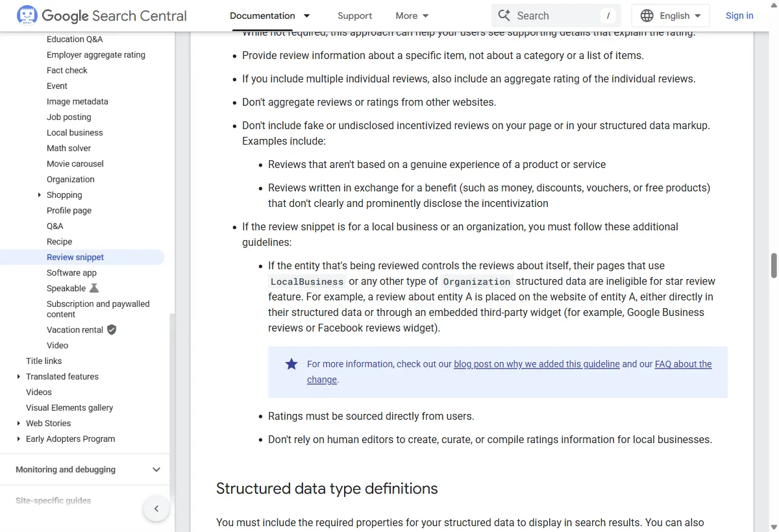Open Fact check in sidebar
Image resolution: width=779 pixels, height=532 pixels.
[67, 70]
